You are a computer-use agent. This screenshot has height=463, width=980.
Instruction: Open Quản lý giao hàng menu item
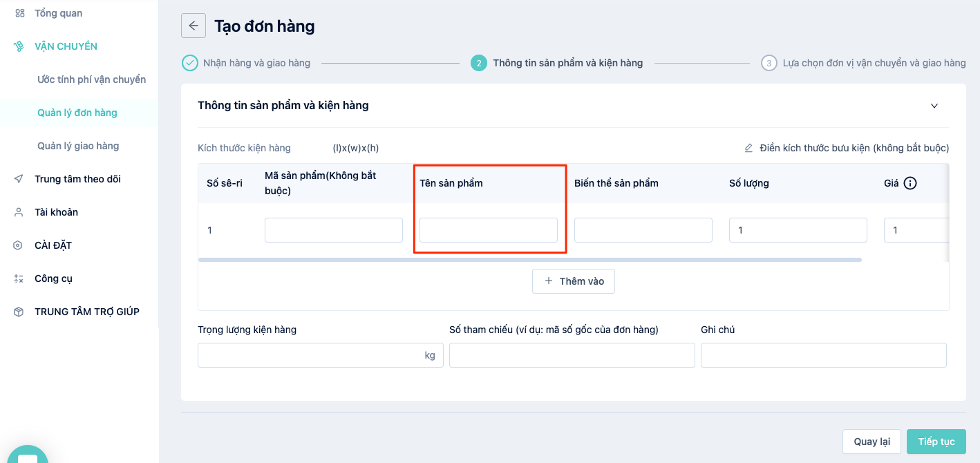(x=78, y=146)
